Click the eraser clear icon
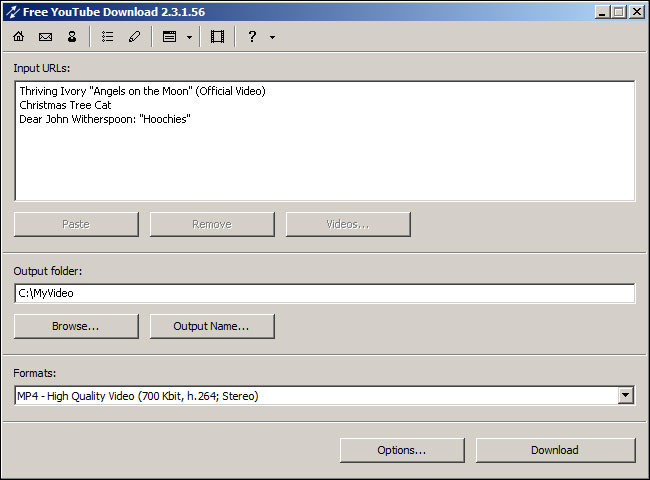Viewport: 650px width, 480px height. 134,37
